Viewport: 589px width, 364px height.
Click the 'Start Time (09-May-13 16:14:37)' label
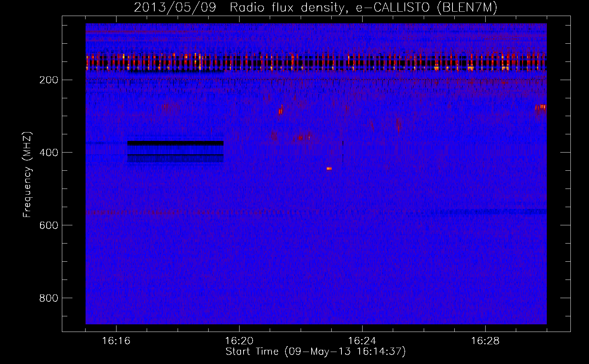[316, 352]
